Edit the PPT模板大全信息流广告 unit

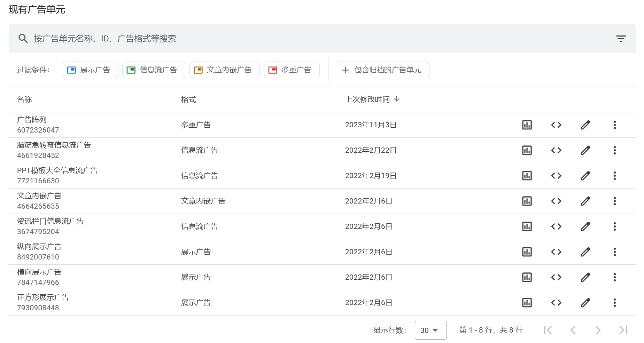[x=585, y=176]
